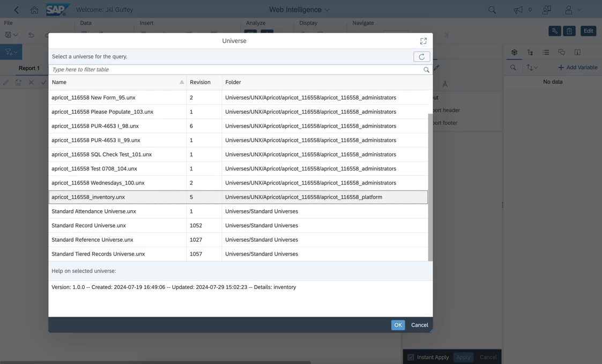This screenshot has height=364, width=602.
Task: Click the panel splitter dots beside the dialog
Action: pos(502,205)
